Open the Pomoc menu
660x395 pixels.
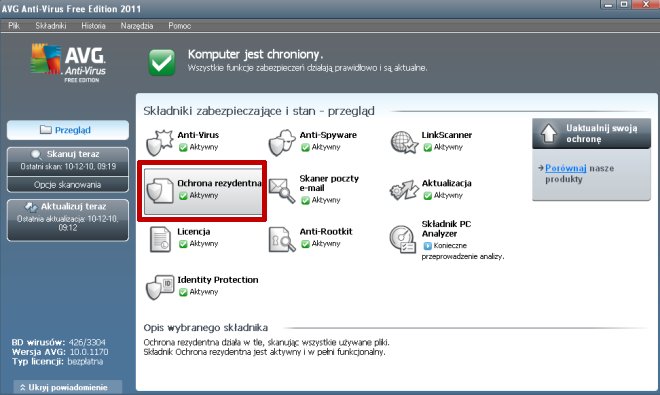[x=180, y=26]
